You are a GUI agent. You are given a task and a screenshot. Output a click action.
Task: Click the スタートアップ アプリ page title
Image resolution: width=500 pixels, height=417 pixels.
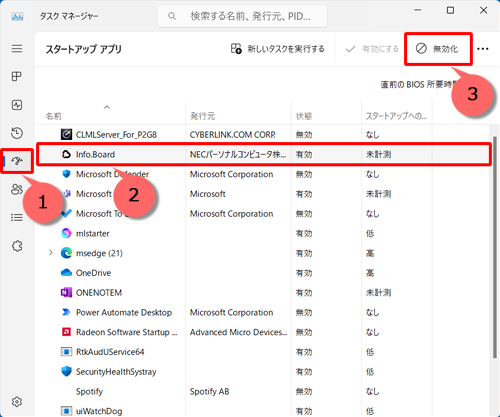(x=84, y=49)
